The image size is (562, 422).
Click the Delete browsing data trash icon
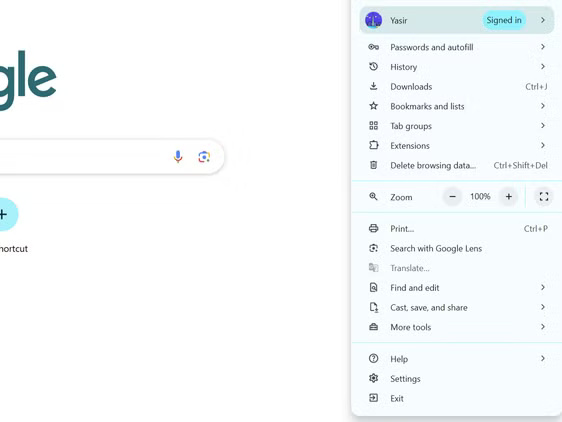click(x=373, y=165)
